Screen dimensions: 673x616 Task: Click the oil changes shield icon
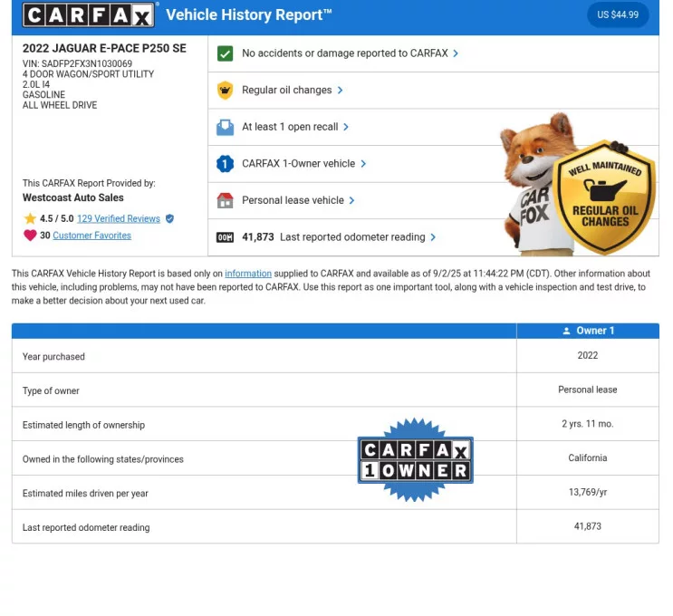pyautogui.click(x=226, y=91)
